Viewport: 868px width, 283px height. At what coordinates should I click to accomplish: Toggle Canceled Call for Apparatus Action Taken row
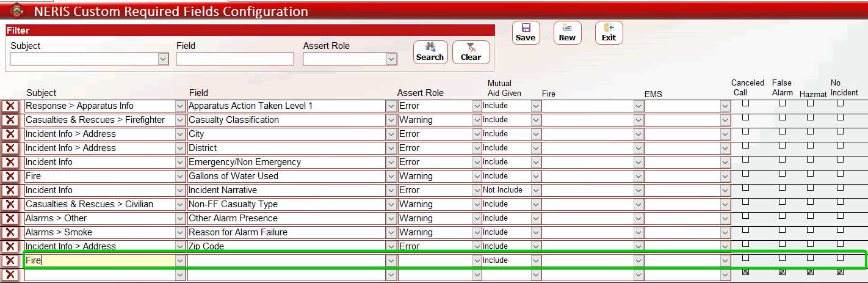coord(745,103)
